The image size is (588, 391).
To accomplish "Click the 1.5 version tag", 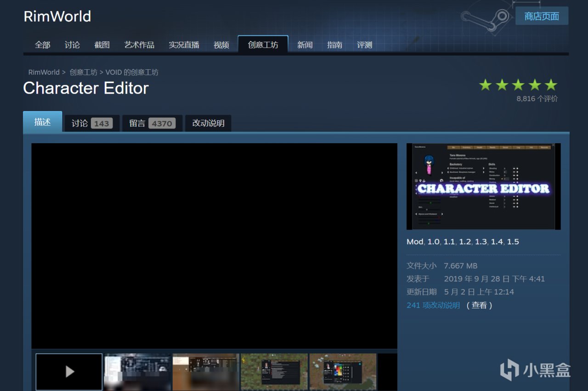I will tap(513, 242).
